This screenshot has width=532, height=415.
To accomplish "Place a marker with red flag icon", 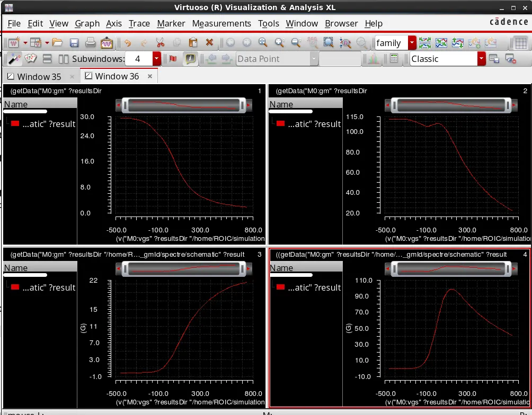I will pyautogui.click(x=173, y=59).
